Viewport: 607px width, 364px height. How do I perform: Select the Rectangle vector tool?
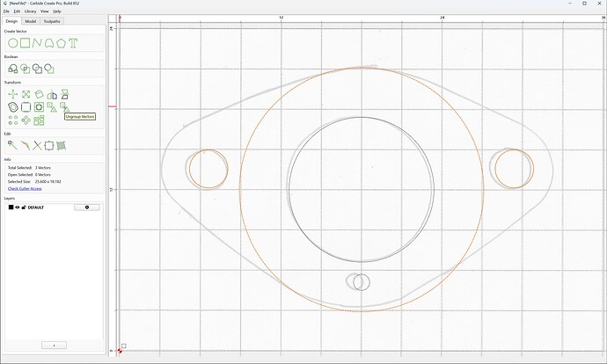click(26, 43)
